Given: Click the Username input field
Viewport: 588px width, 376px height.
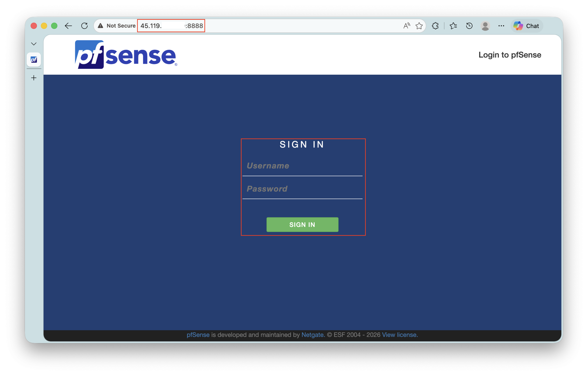Looking at the screenshot, I should tap(302, 166).
